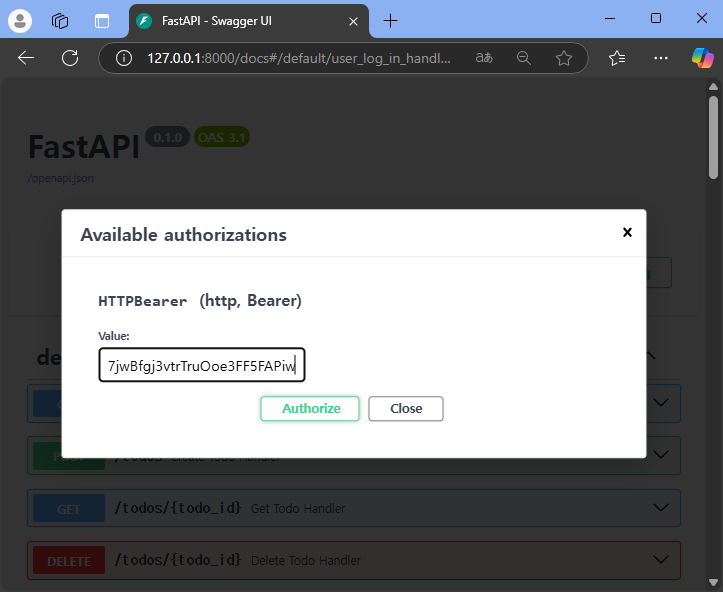723x592 pixels.
Task: Click the OAS 3.1 version badge
Action: point(222,137)
